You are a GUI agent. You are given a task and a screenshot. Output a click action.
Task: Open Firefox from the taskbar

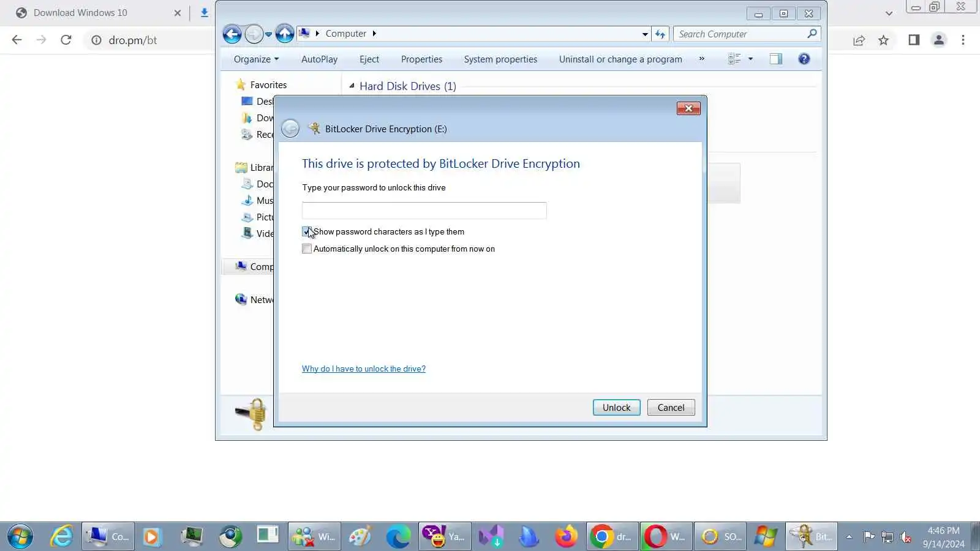coord(566,537)
